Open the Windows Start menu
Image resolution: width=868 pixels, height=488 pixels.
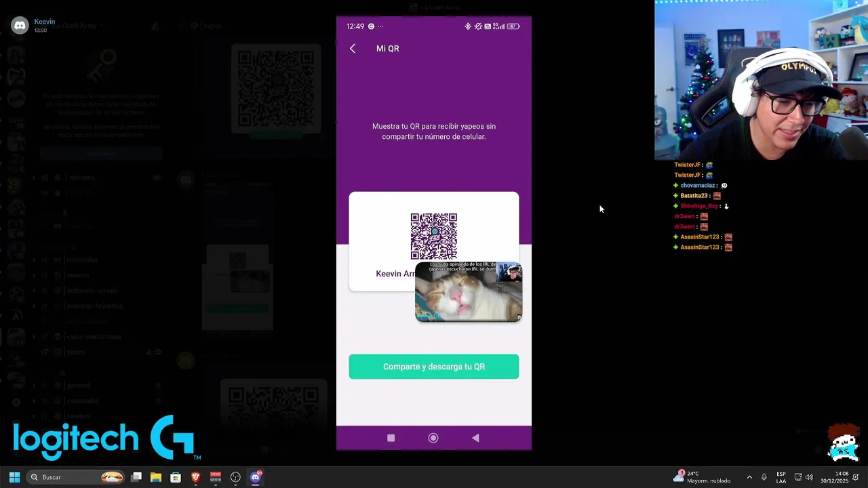coord(14,477)
